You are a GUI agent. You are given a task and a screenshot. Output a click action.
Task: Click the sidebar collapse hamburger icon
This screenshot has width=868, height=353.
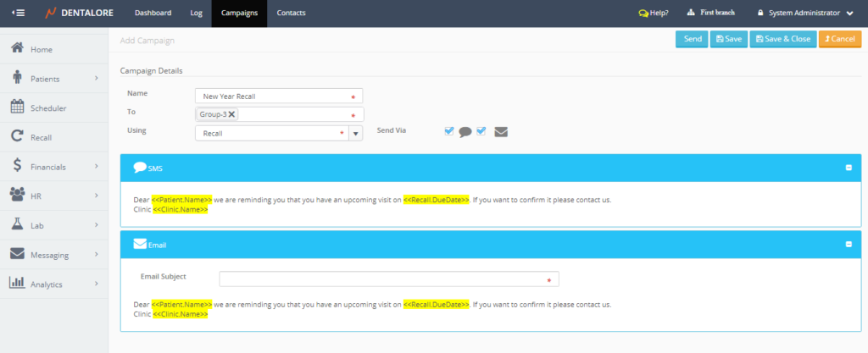pos(19,13)
